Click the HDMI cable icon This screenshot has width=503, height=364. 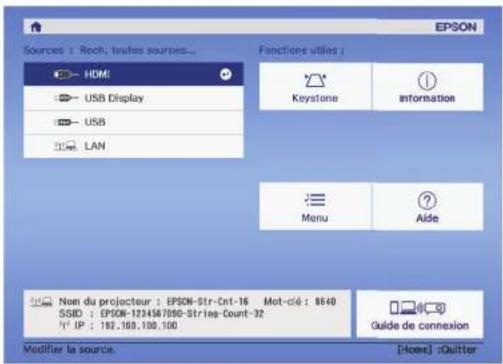[66, 74]
